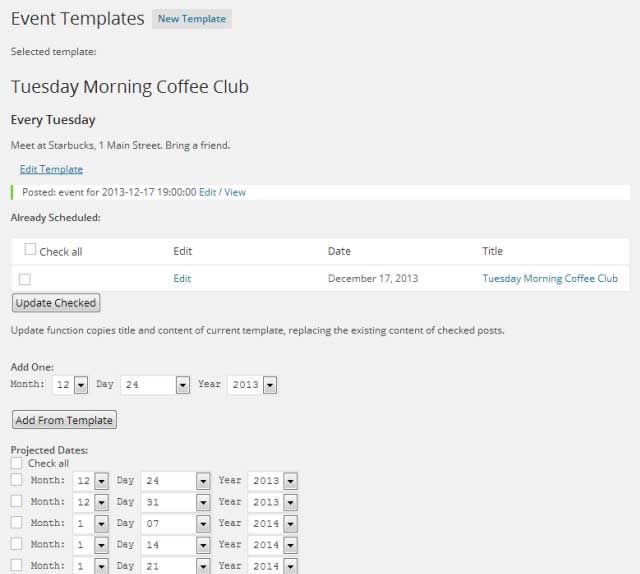Open Add One Year dropdown
Viewport: 640px width, 574px height.
(x=252, y=385)
